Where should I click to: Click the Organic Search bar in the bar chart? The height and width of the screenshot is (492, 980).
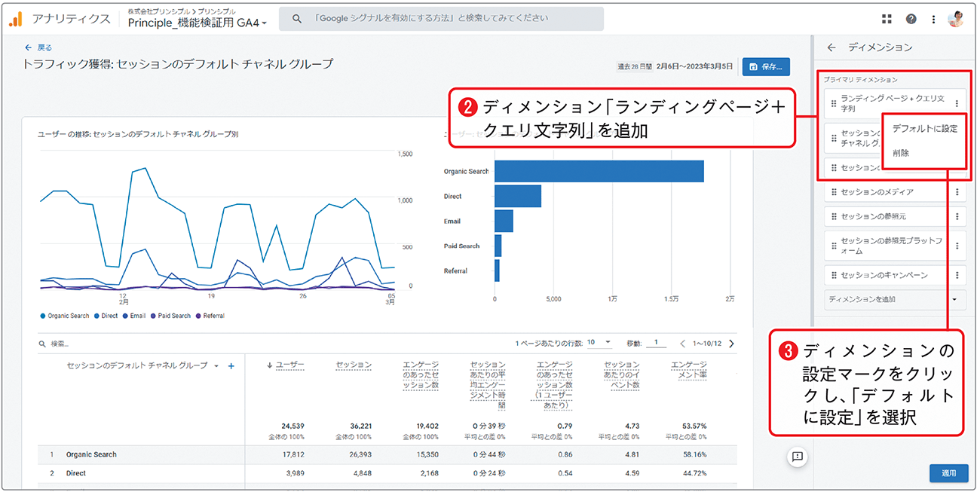click(599, 171)
